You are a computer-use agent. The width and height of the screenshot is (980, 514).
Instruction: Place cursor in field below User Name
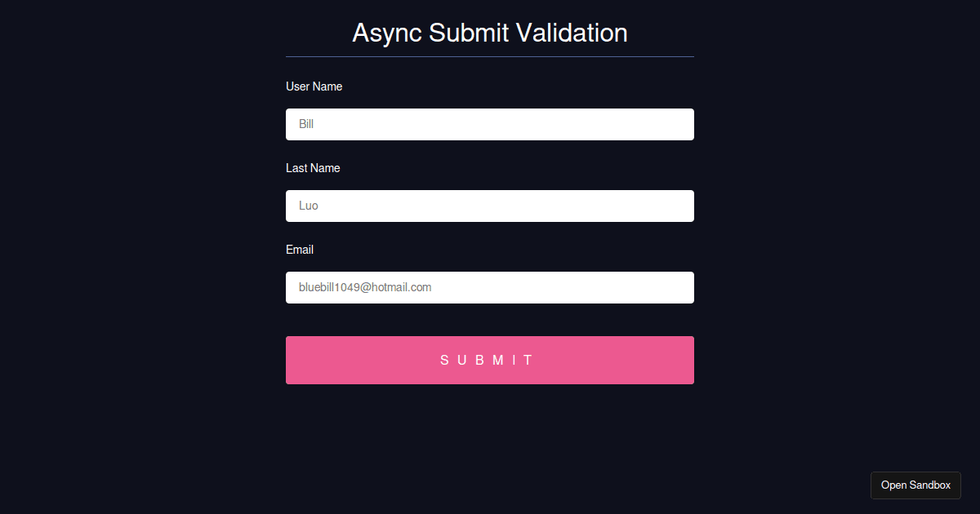coord(490,124)
